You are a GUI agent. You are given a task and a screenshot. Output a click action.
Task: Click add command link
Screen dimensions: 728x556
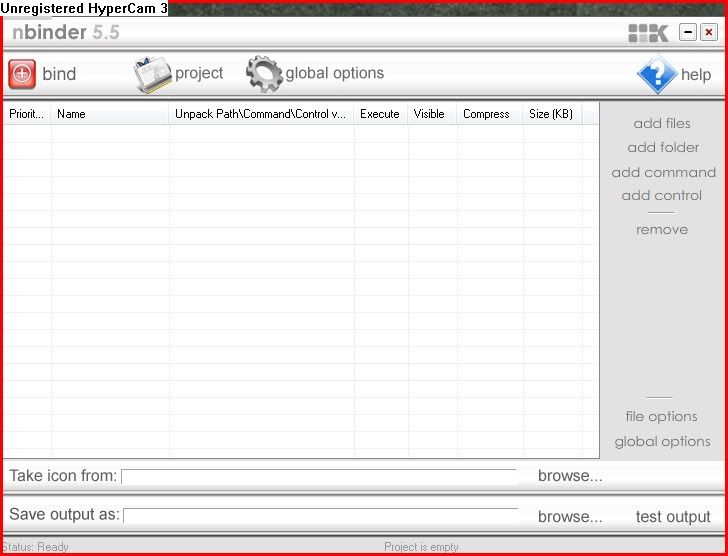pos(663,172)
